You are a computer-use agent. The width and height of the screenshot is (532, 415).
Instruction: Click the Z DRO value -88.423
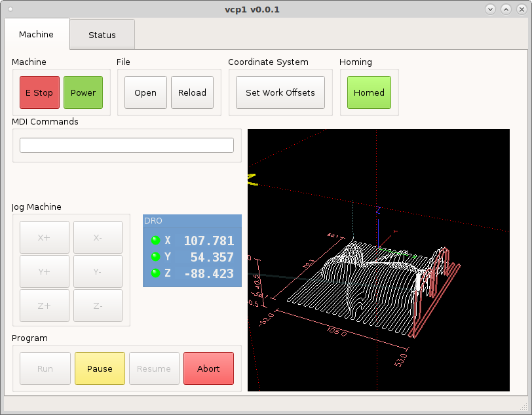tap(209, 273)
